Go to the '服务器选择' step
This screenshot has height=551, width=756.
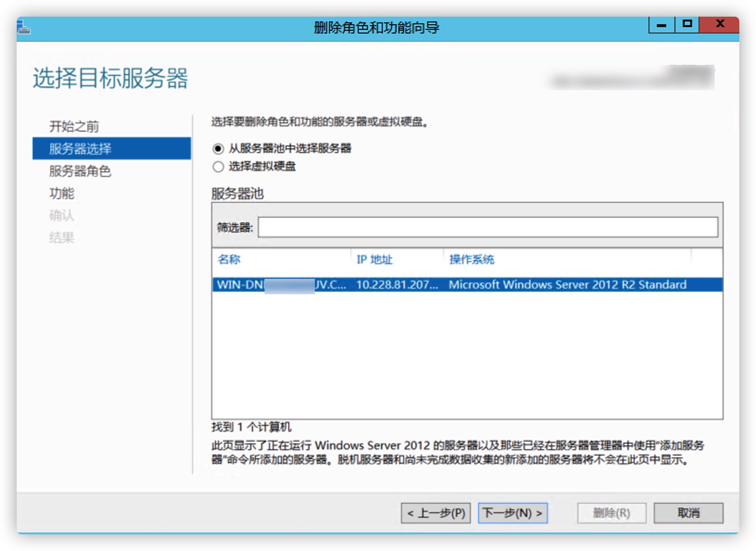112,149
